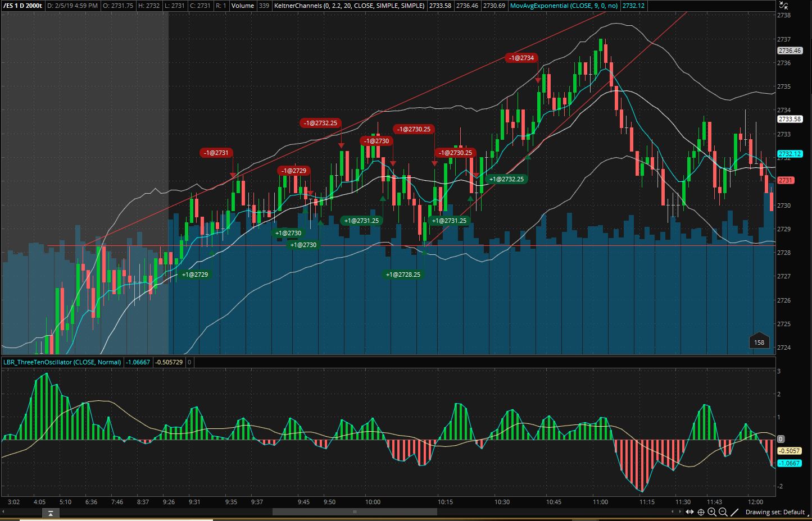The width and height of the screenshot is (812, 521).
Task: Click the D: 2/5/19 4:59 PM date field
Action: click(72, 6)
